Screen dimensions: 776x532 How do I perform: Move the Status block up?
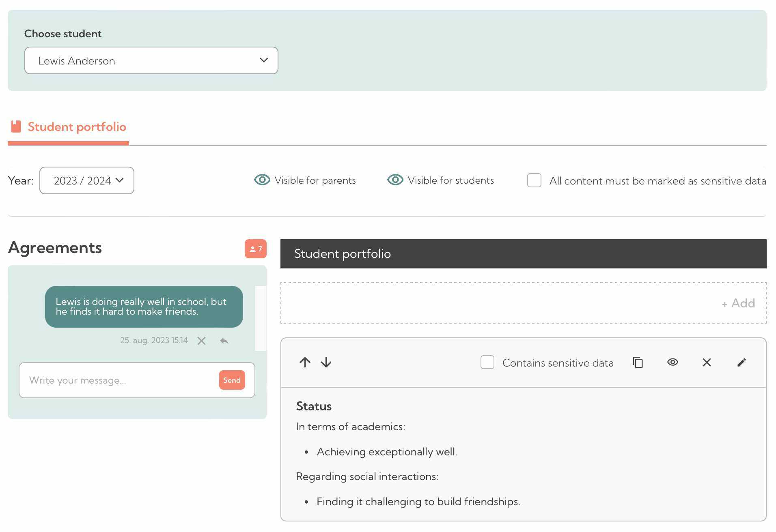coord(305,362)
